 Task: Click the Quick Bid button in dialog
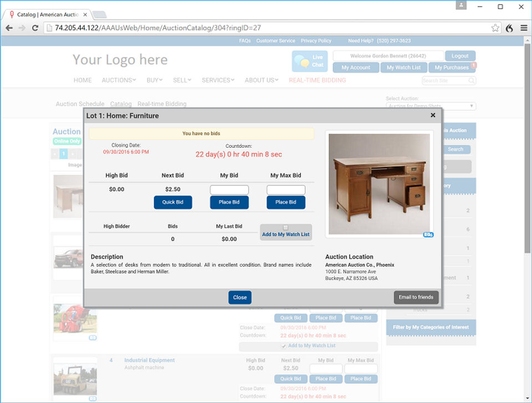click(x=173, y=202)
